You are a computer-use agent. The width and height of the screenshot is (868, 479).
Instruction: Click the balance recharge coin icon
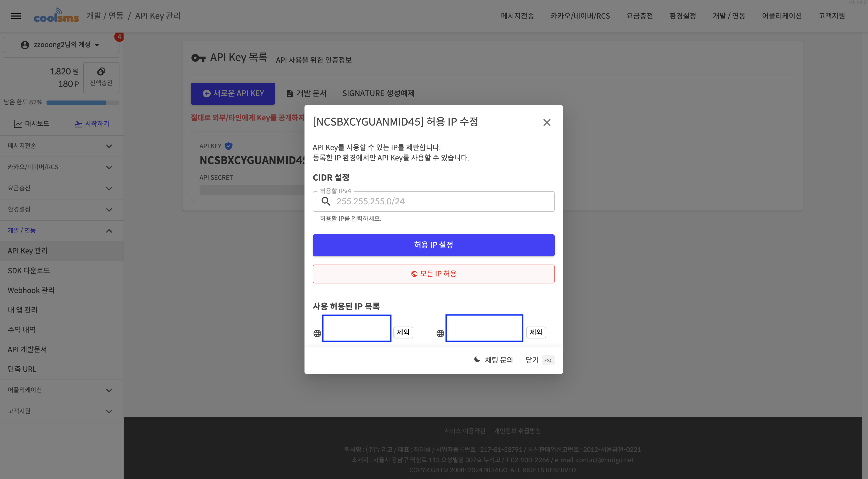[x=101, y=71]
